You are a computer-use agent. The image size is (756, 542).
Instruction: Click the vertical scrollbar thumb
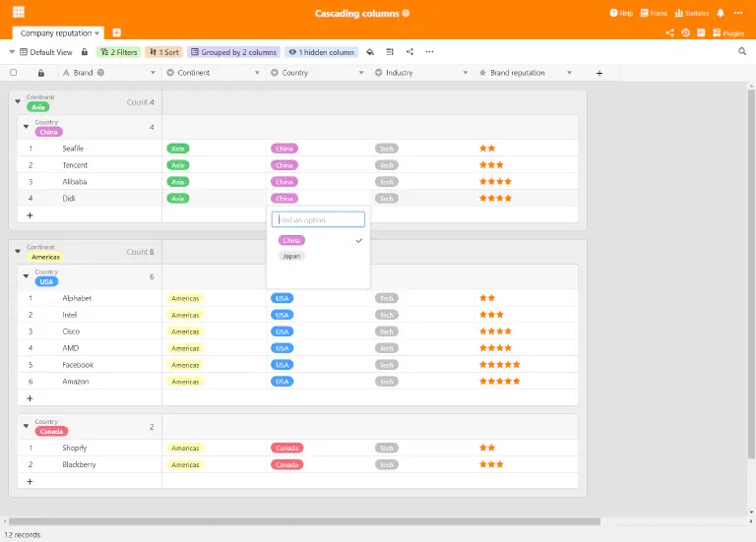(751, 273)
